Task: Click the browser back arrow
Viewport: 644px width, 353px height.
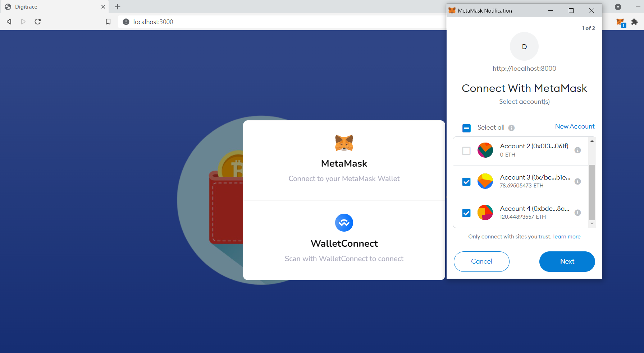Action: (x=9, y=22)
